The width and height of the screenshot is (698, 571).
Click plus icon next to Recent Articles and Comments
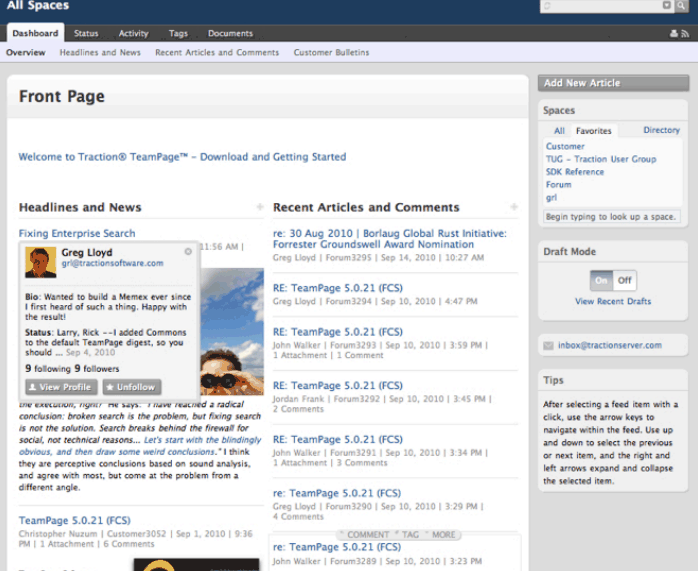coord(514,207)
